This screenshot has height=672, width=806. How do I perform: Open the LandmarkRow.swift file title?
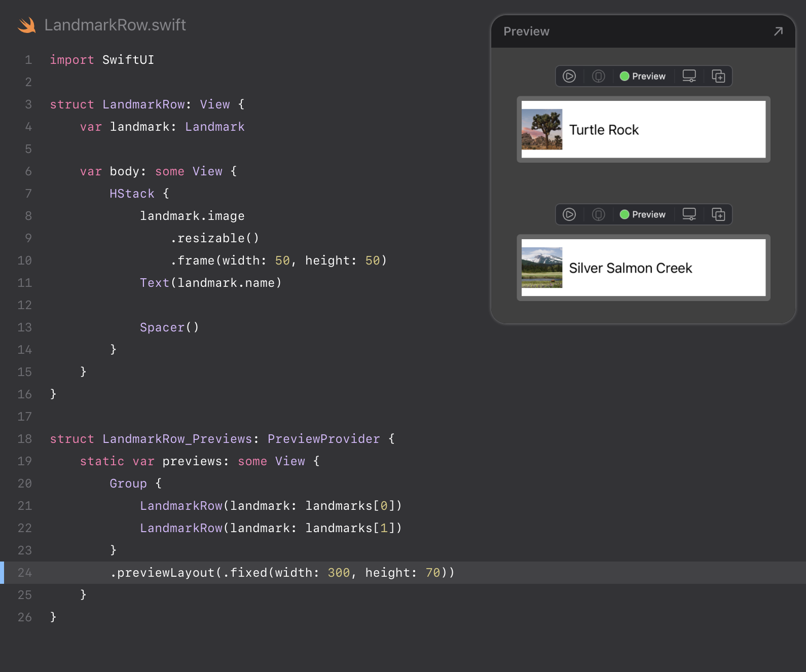(x=115, y=25)
